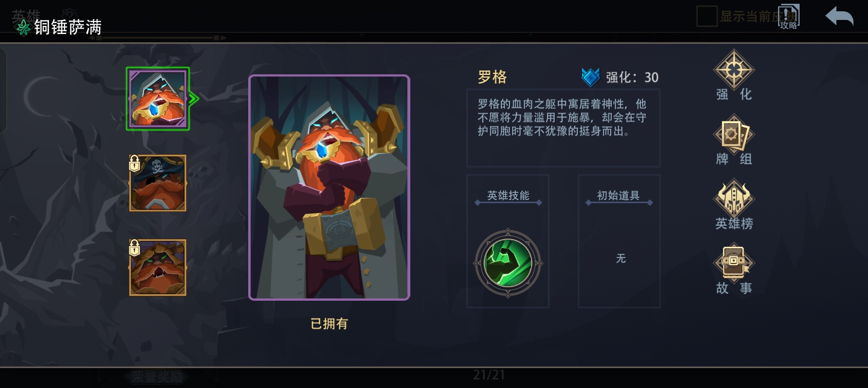
Task: Click the 英雄技能 panel header
Action: click(x=508, y=196)
